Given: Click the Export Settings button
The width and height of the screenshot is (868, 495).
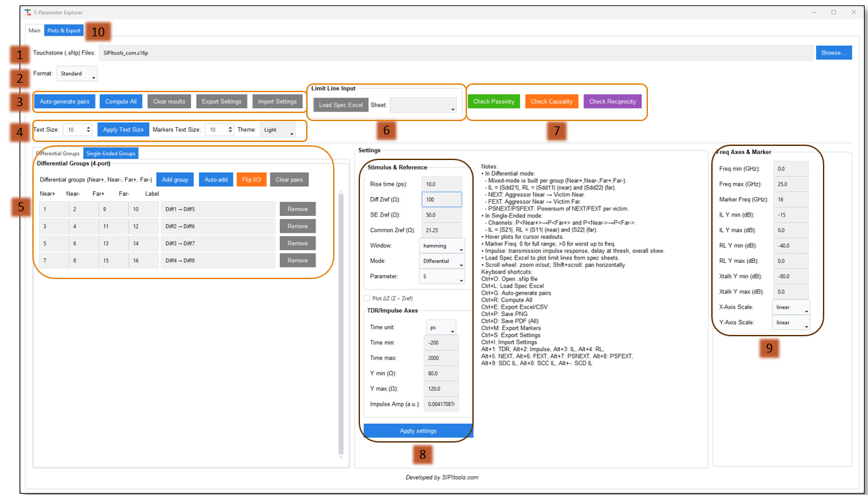Looking at the screenshot, I should pyautogui.click(x=221, y=102).
